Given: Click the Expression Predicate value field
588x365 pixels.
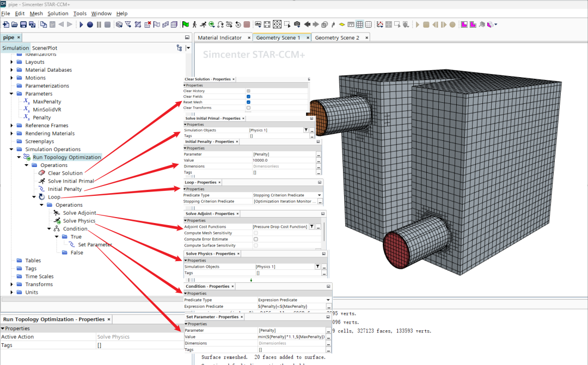Looking at the screenshot, I should click(x=291, y=306).
